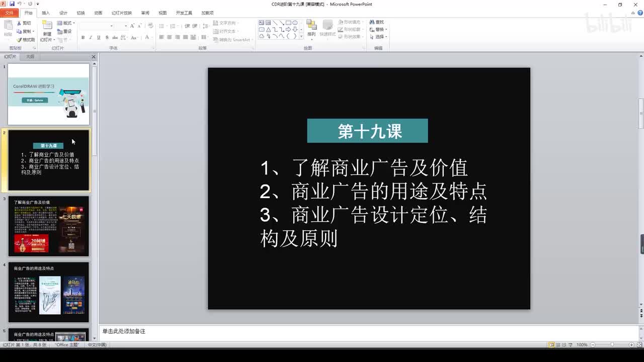Select the Right Arrow block shape
Screen dimensions: 644x362
[288, 29]
